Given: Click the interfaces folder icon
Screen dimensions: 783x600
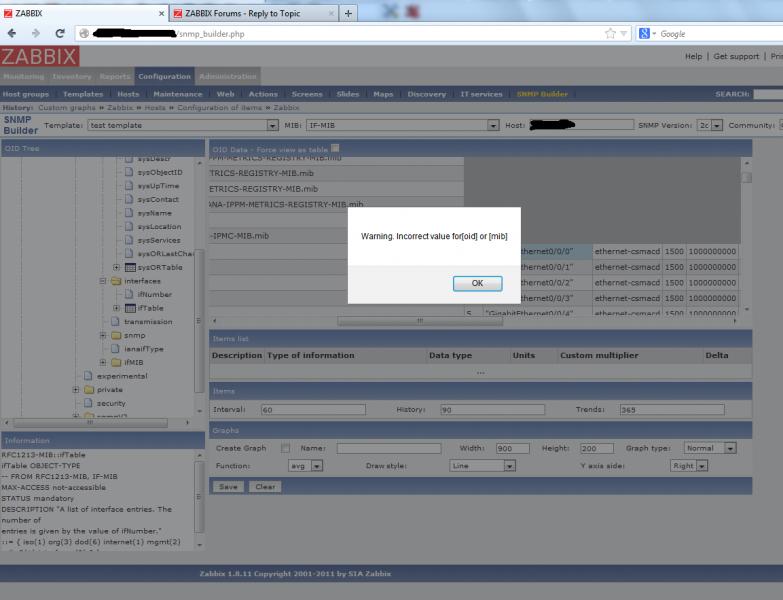Looking at the screenshot, I should [116, 281].
